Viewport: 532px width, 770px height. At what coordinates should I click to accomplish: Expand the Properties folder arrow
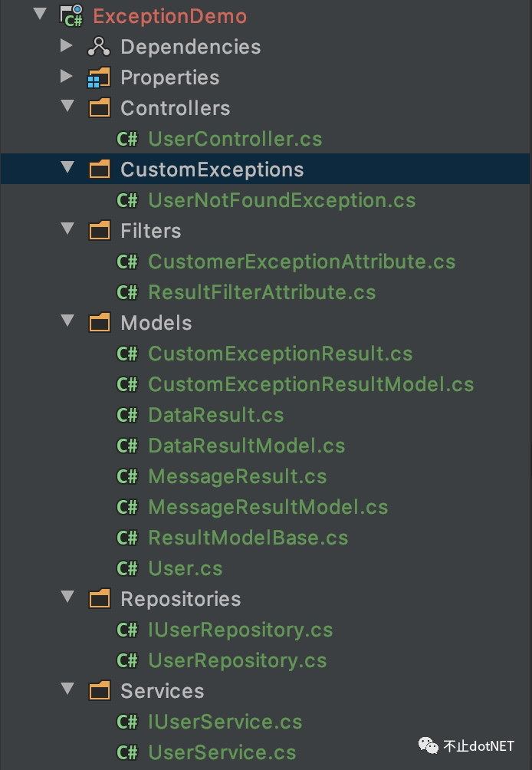coord(67,77)
